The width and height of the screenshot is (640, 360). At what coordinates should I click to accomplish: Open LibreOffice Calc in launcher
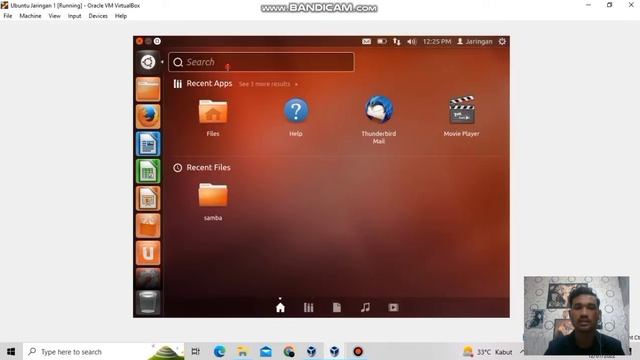(x=148, y=171)
